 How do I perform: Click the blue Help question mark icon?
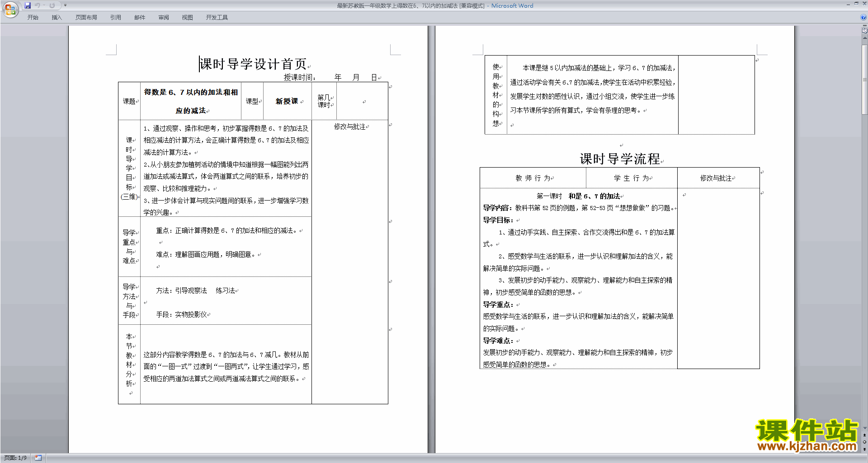coord(863,17)
